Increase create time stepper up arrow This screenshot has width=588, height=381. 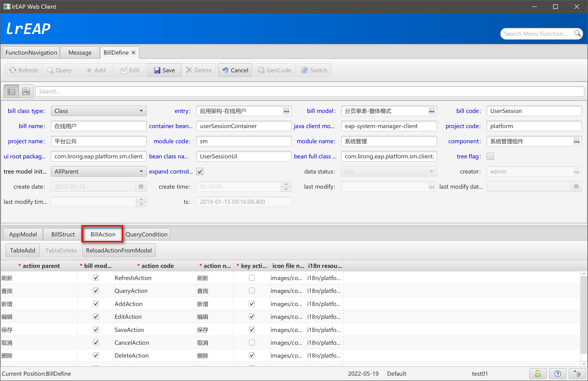click(x=286, y=184)
